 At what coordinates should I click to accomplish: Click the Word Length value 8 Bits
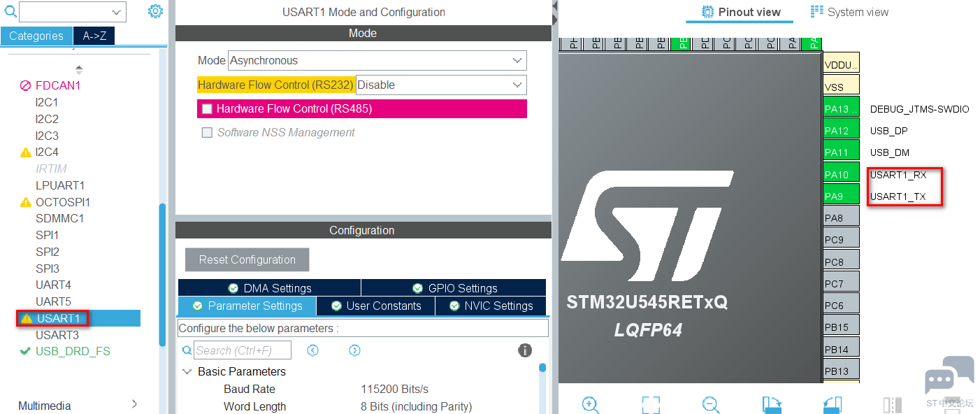point(416,407)
